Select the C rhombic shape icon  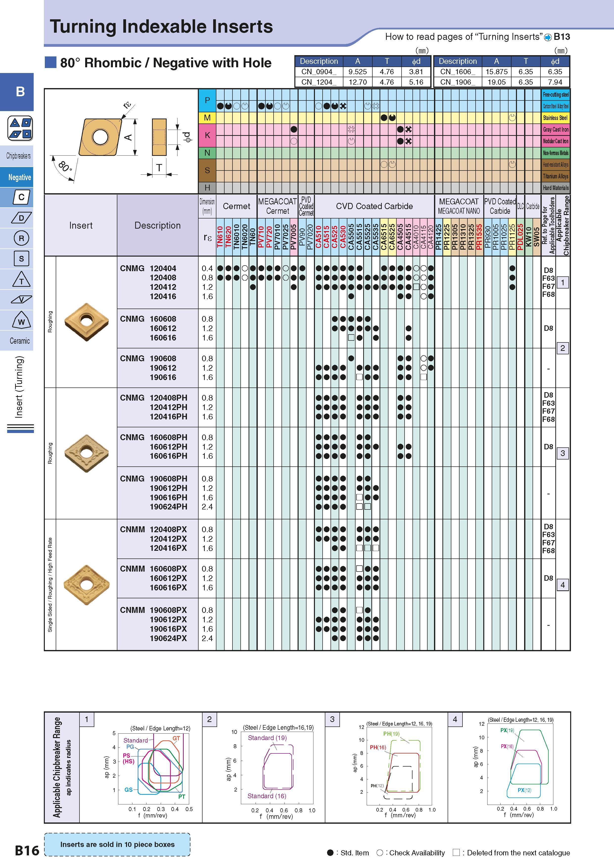pos(21,197)
